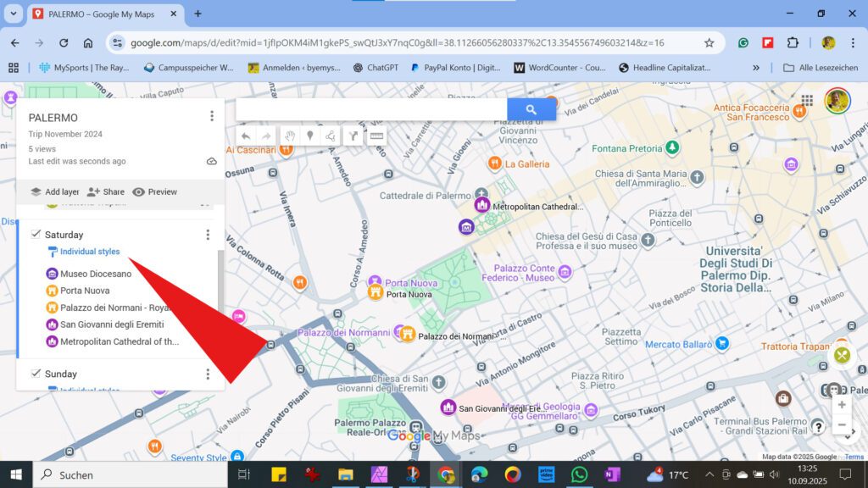Select the hand pan tool
This screenshot has height=488, width=868.
tap(289, 136)
